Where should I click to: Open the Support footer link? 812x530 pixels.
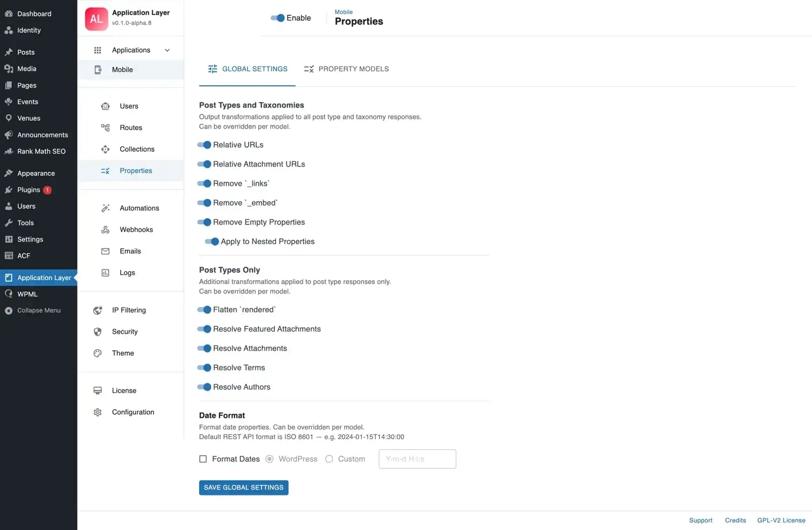coord(700,520)
